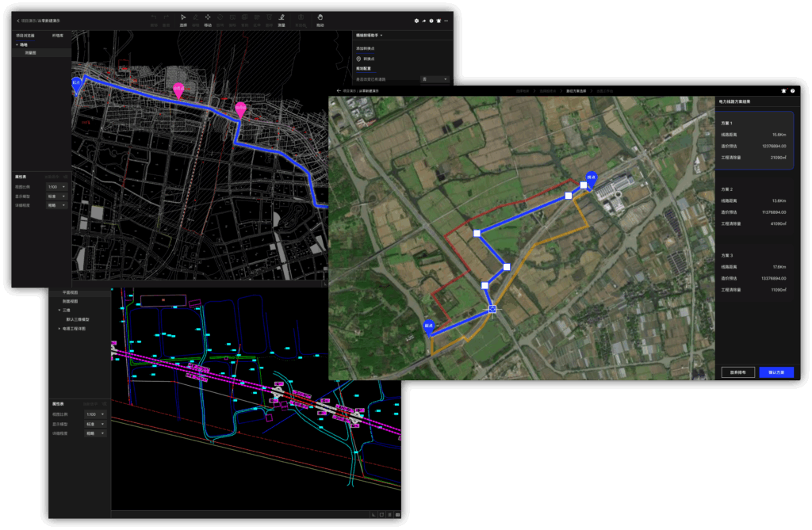Click the pink marker on blue route
This screenshot has height=530, width=812.
click(x=178, y=91)
